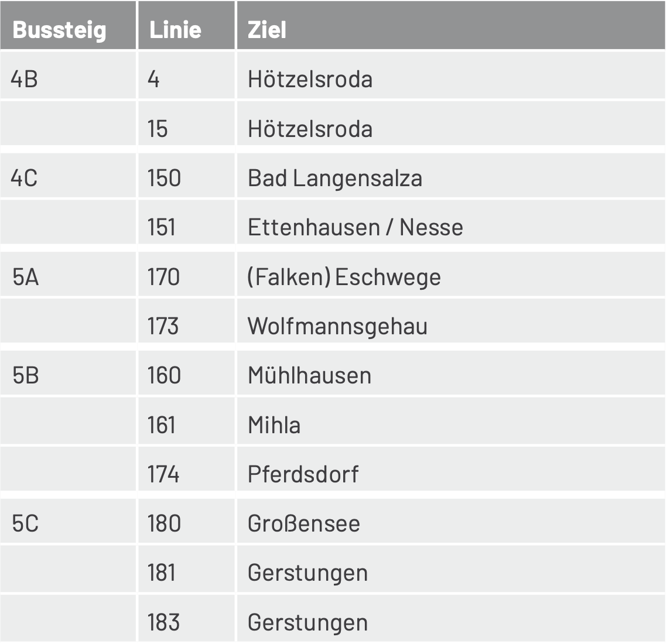Select destination Ettenhausen / Nesse

[x=355, y=227]
